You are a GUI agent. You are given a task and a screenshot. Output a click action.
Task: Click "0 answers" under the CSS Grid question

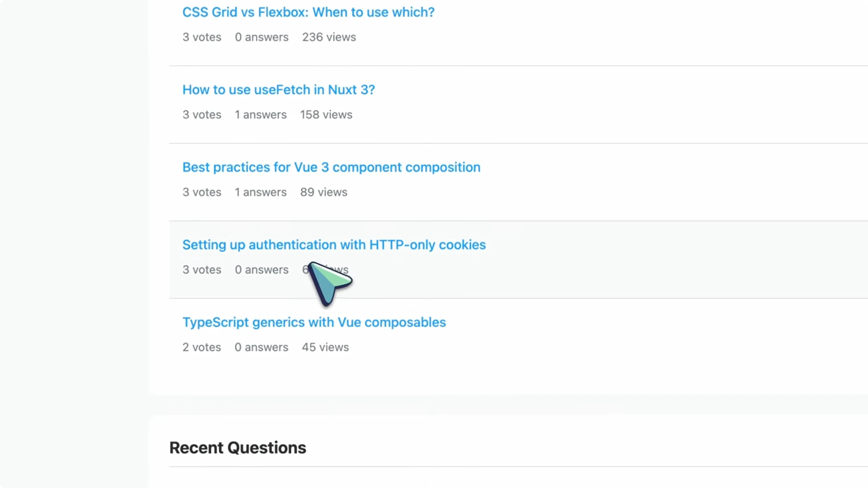(262, 37)
